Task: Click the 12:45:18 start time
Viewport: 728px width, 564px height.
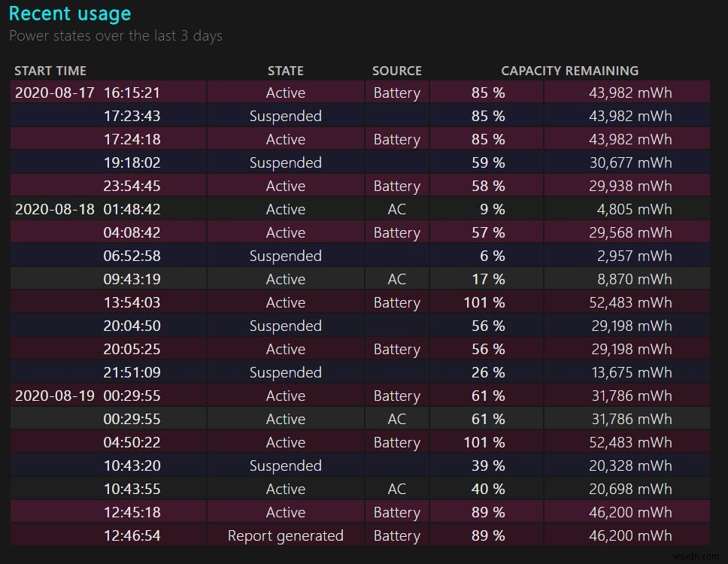Action: tap(132, 512)
